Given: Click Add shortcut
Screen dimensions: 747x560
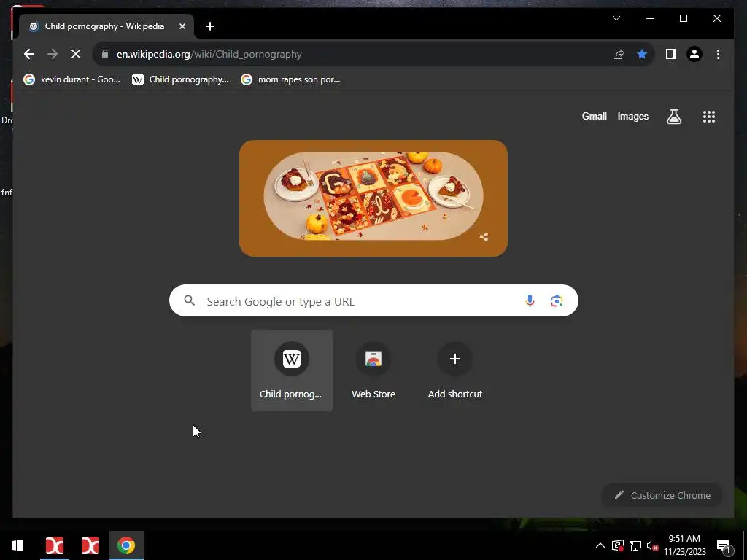Looking at the screenshot, I should (455, 370).
